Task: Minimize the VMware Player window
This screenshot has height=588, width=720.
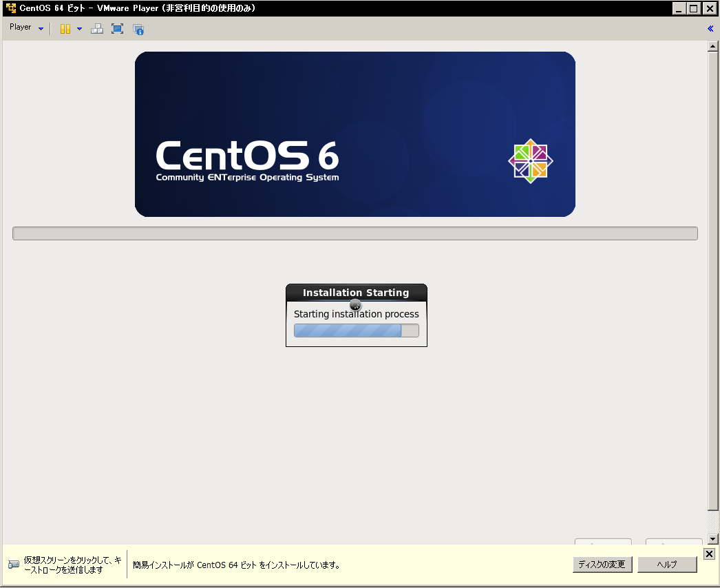Action: click(679, 8)
